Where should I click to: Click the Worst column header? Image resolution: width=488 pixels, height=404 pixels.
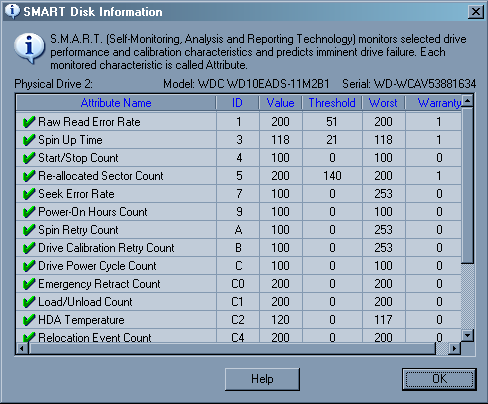coord(383,103)
